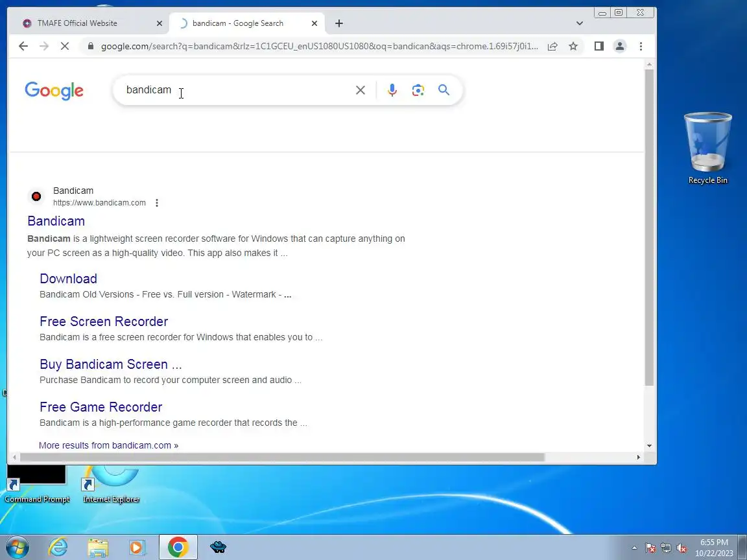Open Chrome three-dot menu
The image size is (747, 560).
coord(641,46)
